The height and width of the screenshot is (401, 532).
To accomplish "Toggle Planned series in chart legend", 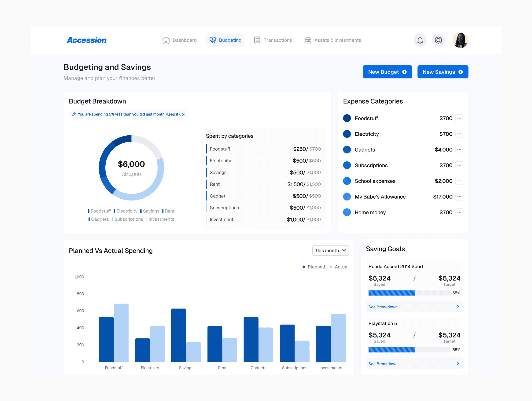I will [x=314, y=267].
